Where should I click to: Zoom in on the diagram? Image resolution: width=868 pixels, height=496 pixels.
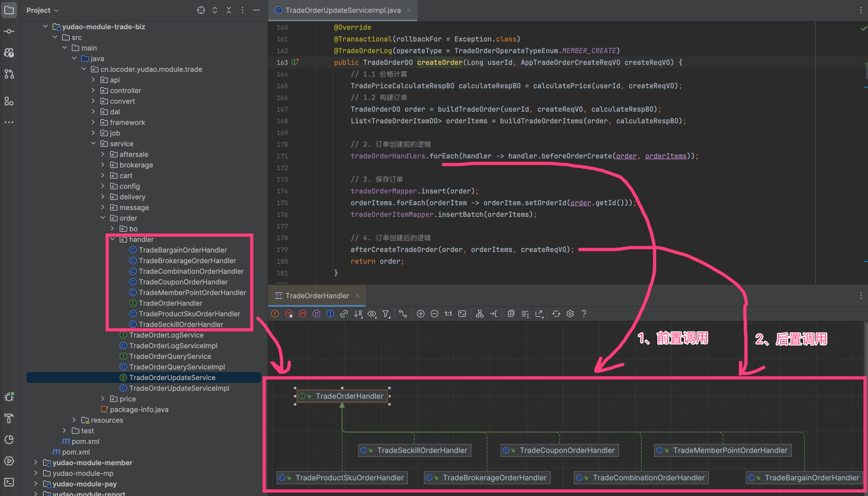tap(421, 314)
